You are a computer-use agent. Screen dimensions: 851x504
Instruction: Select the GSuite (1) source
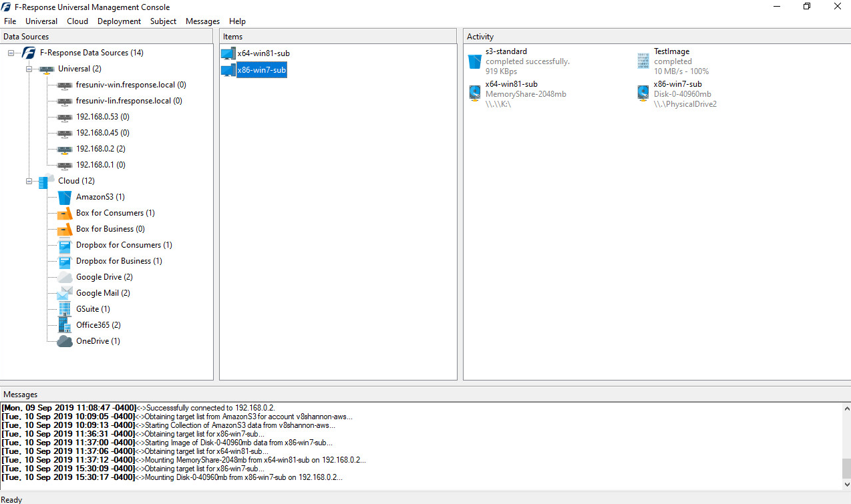pyautogui.click(x=93, y=309)
